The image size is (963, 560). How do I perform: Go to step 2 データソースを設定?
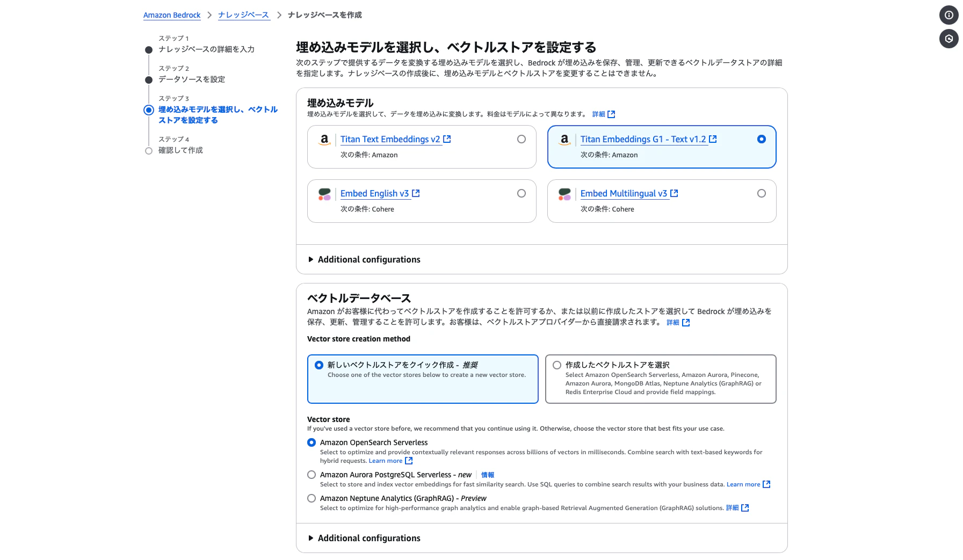(192, 79)
